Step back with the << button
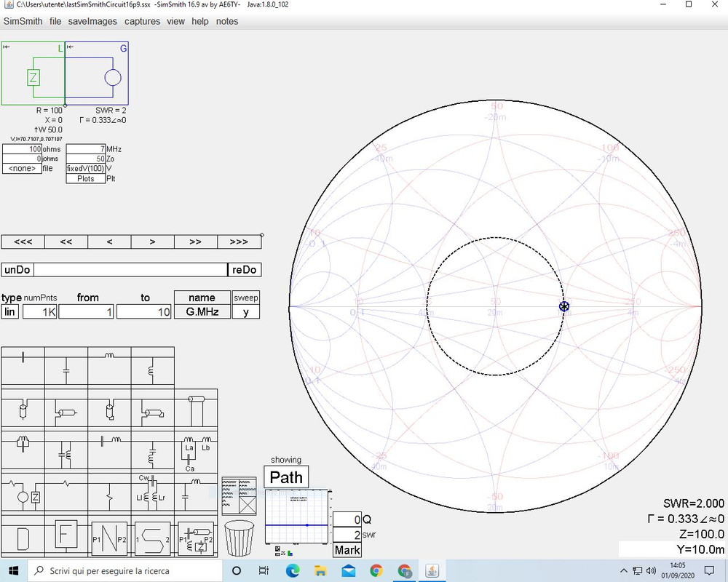Image resolution: width=728 pixels, height=582 pixels. pyautogui.click(x=66, y=242)
